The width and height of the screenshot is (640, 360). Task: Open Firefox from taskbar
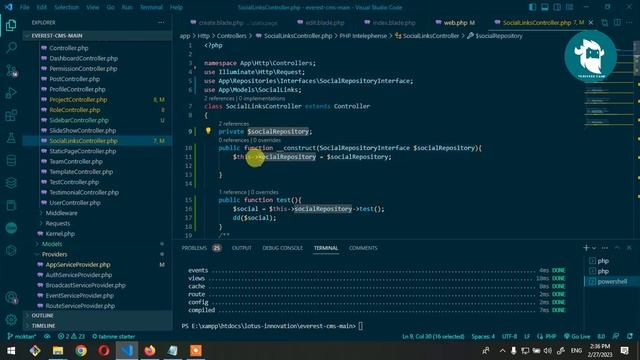[x=150, y=351]
